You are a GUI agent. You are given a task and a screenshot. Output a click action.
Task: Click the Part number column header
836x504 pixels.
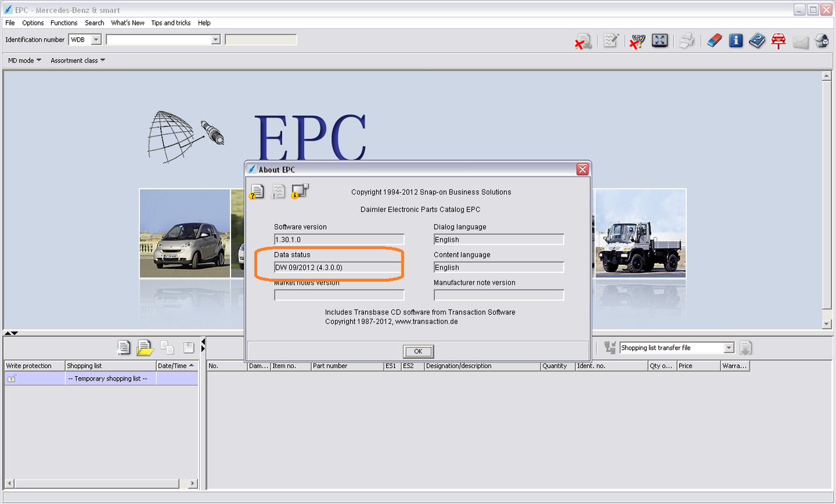tap(347, 366)
